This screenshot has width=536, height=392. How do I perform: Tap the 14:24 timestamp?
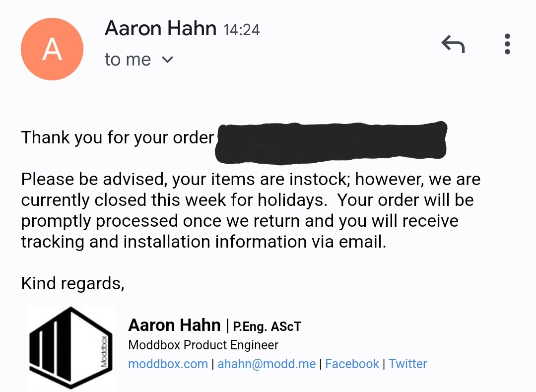coord(242,30)
